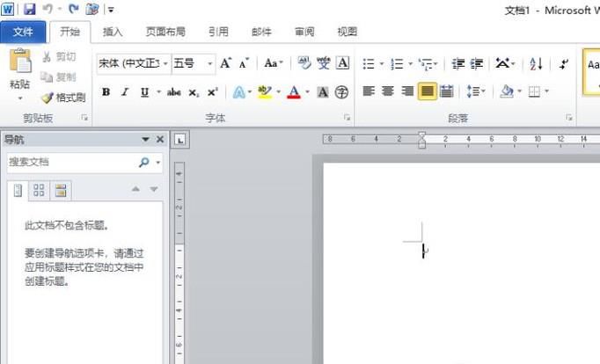Click the Save icon in quick access toolbar
This screenshot has height=364, width=600.
pyautogui.click(x=29, y=9)
